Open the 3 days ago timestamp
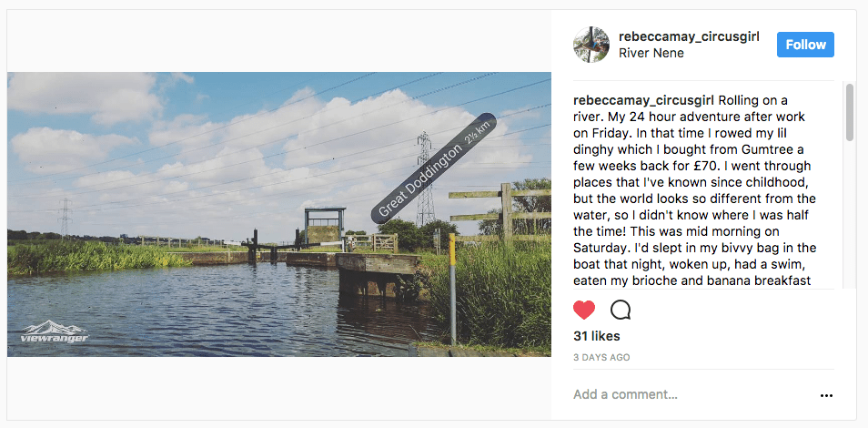 tap(601, 357)
